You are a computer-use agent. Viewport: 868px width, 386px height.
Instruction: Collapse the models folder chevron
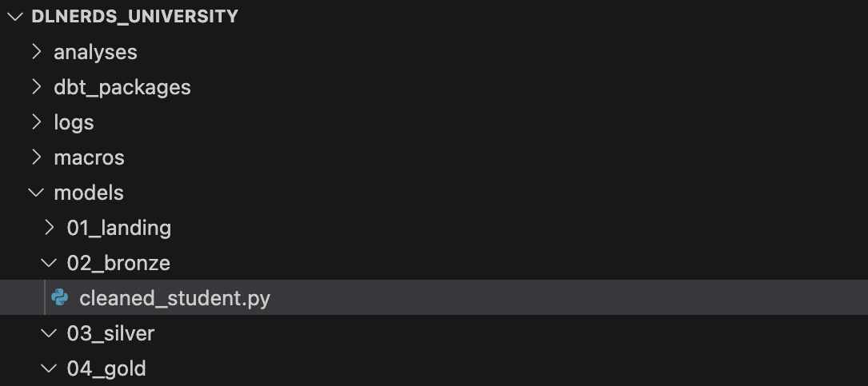(36, 193)
